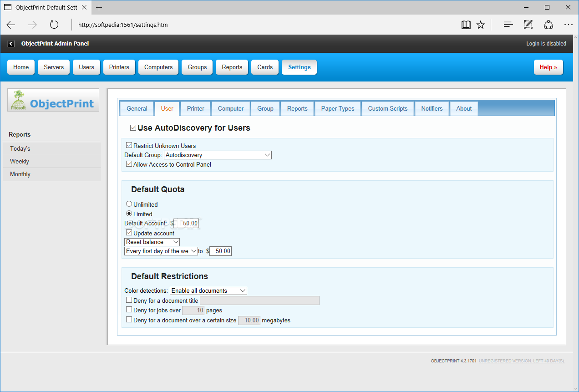Switch to the User settings tab

click(167, 108)
